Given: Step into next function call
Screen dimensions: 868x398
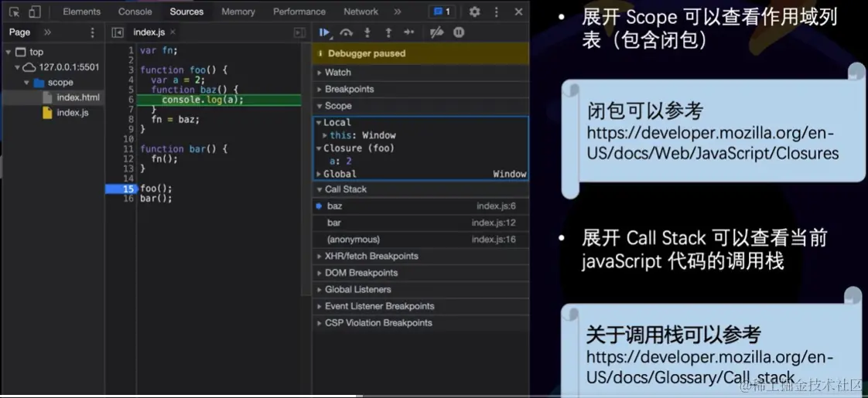Looking at the screenshot, I should [x=367, y=32].
